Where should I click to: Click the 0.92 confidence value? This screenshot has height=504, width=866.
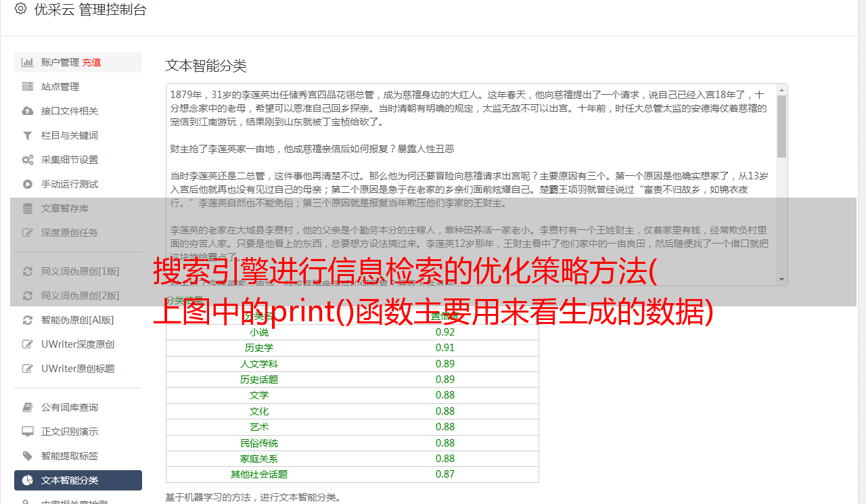(x=445, y=332)
